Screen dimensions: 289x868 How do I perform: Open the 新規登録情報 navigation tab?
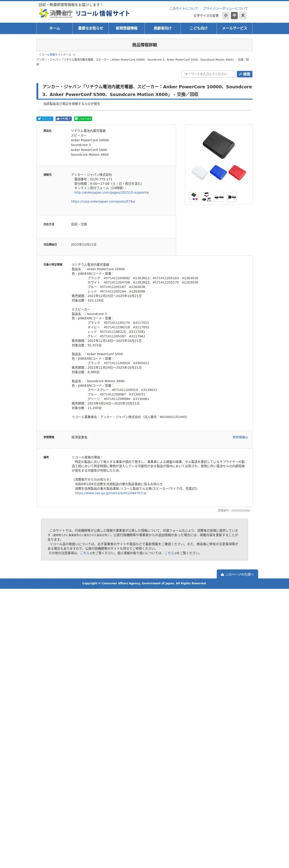click(126, 28)
